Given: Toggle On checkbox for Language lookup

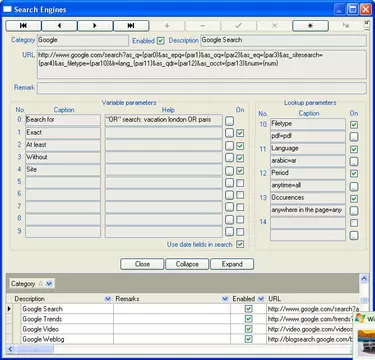Looking at the screenshot, I should click(354, 149).
